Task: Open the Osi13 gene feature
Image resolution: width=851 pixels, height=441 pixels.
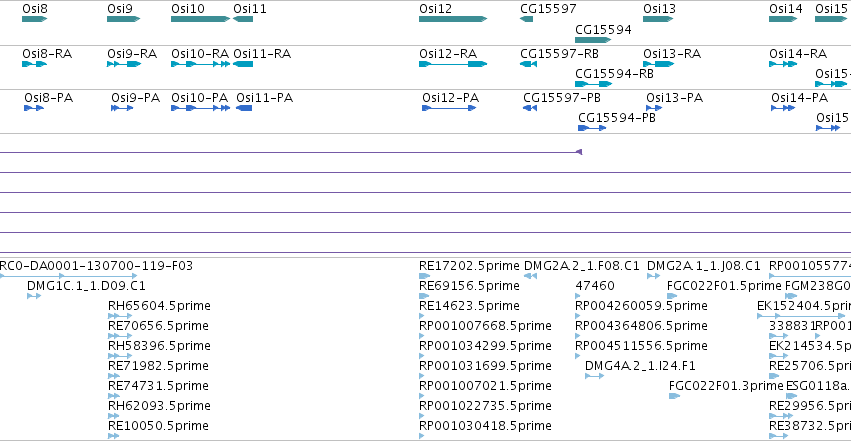Action: click(x=658, y=19)
